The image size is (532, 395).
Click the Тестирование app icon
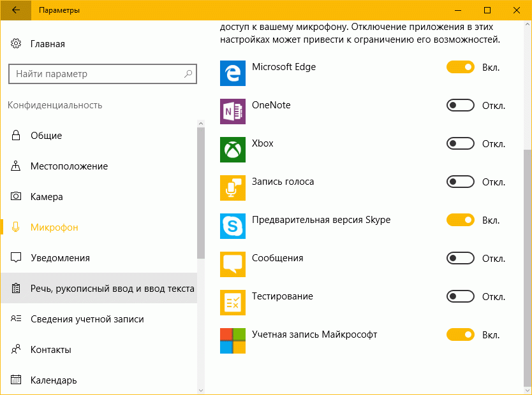pos(233,303)
